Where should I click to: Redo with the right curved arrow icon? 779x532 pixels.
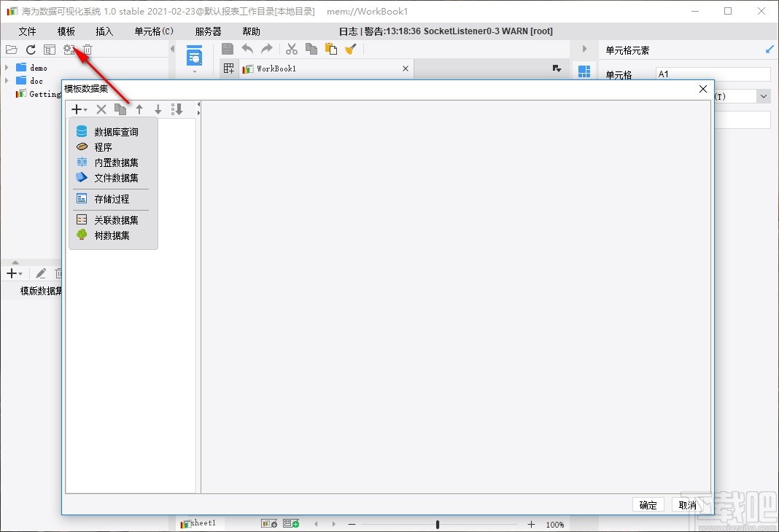click(267, 49)
